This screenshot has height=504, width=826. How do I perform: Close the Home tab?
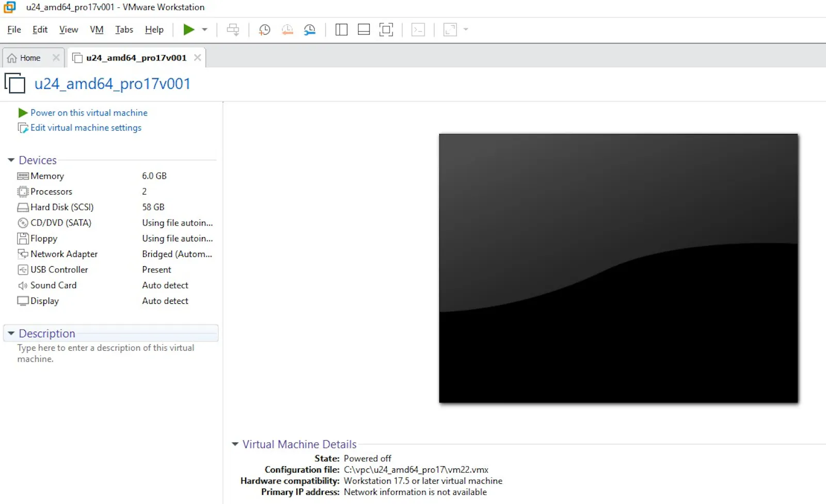[x=56, y=58]
